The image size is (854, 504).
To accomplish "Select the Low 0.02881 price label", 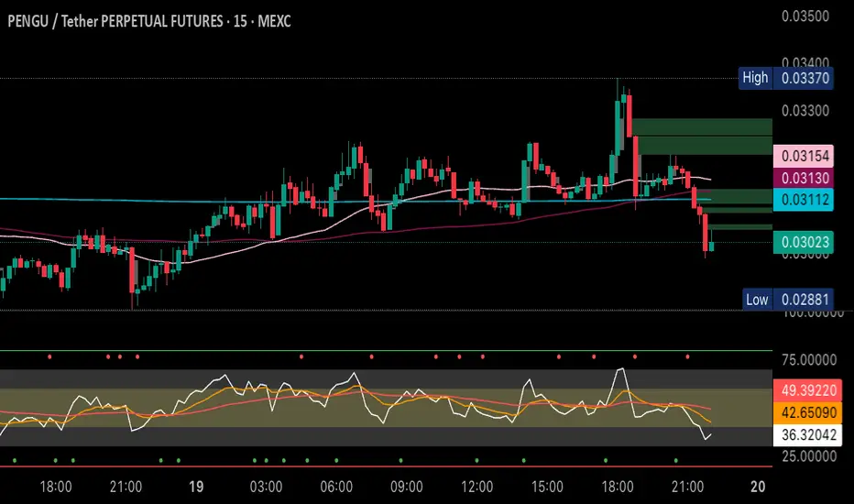I will (x=789, y=299).
